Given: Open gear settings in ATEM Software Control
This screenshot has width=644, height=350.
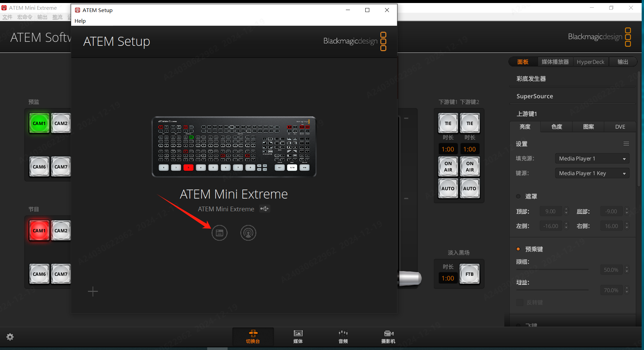Looking at the screenshot, I should pyautogui.click(x=10, y=337).
